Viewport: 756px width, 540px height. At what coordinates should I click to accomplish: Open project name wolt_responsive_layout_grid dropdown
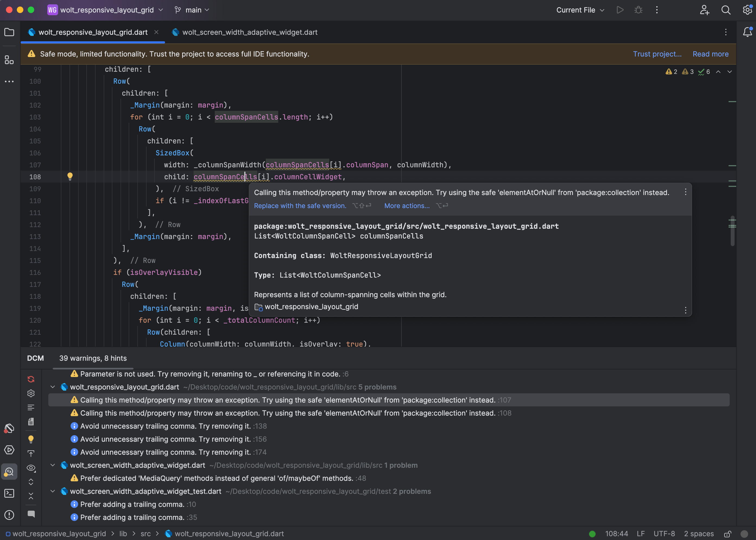(105, 10)
